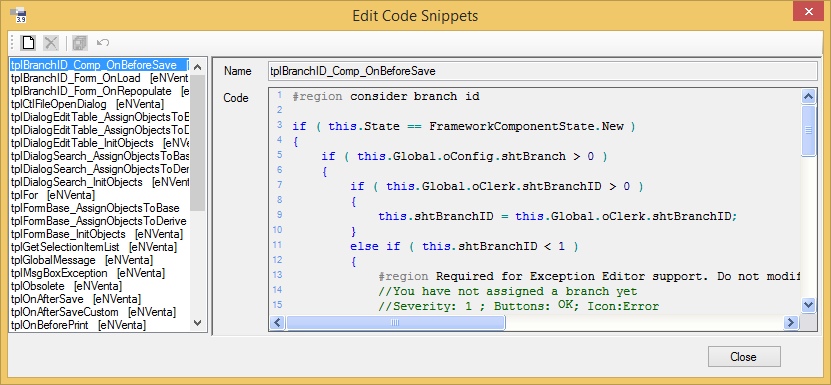Close the Edit Code Snippets window with X

pyautogui.click(x=808, y=11)
